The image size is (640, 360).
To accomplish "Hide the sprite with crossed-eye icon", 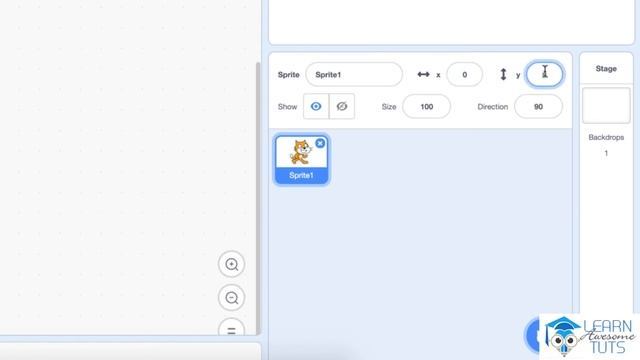I will [x=342, y=107].
